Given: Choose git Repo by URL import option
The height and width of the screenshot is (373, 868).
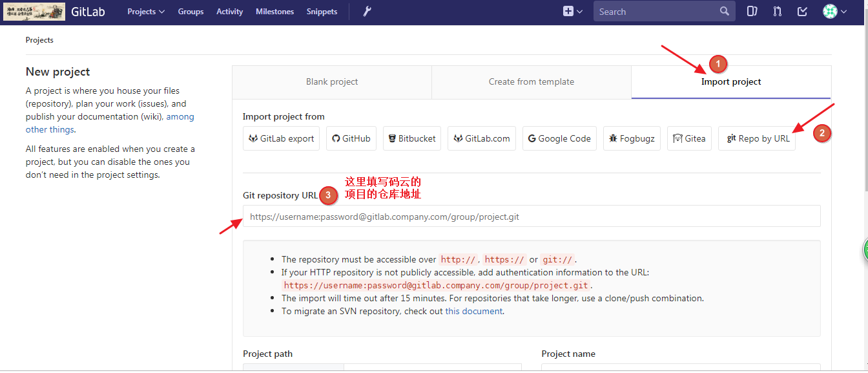Looking at the screenshot, I should coord(757,138).
